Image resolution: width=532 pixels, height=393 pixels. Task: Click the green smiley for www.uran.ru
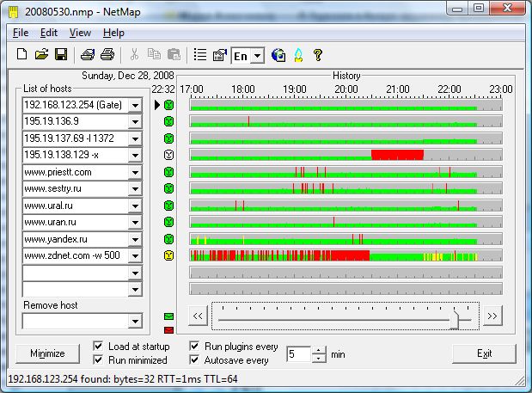[x=168, y=222]
